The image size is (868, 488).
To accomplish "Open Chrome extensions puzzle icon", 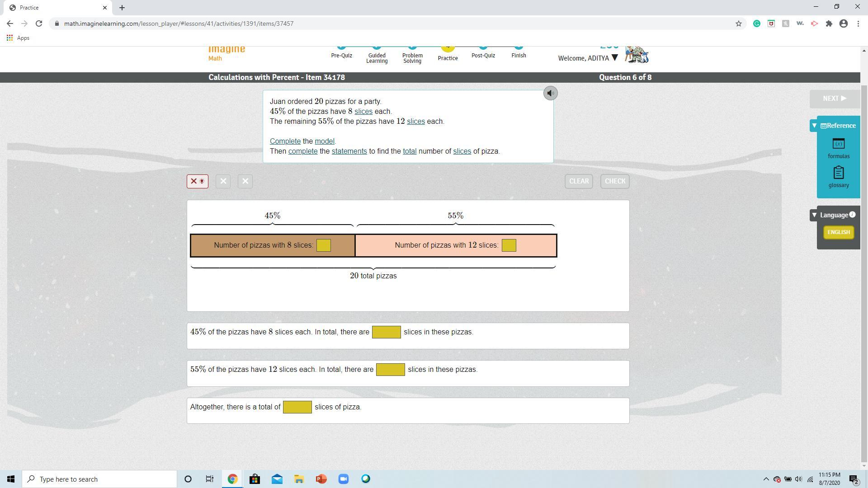I will (829, 23).
